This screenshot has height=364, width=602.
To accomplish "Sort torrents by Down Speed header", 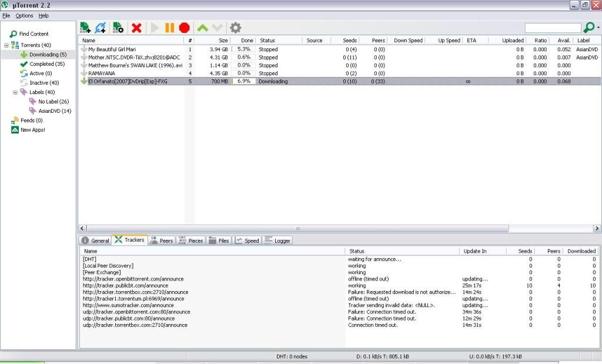I will tap(406, 41).
